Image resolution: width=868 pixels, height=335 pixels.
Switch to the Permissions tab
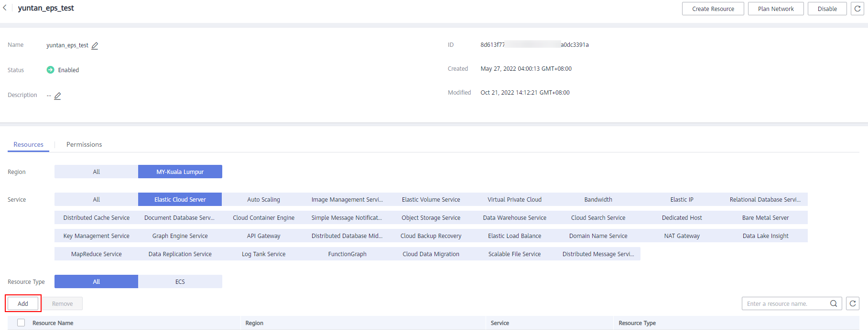[x=84, y=144]
